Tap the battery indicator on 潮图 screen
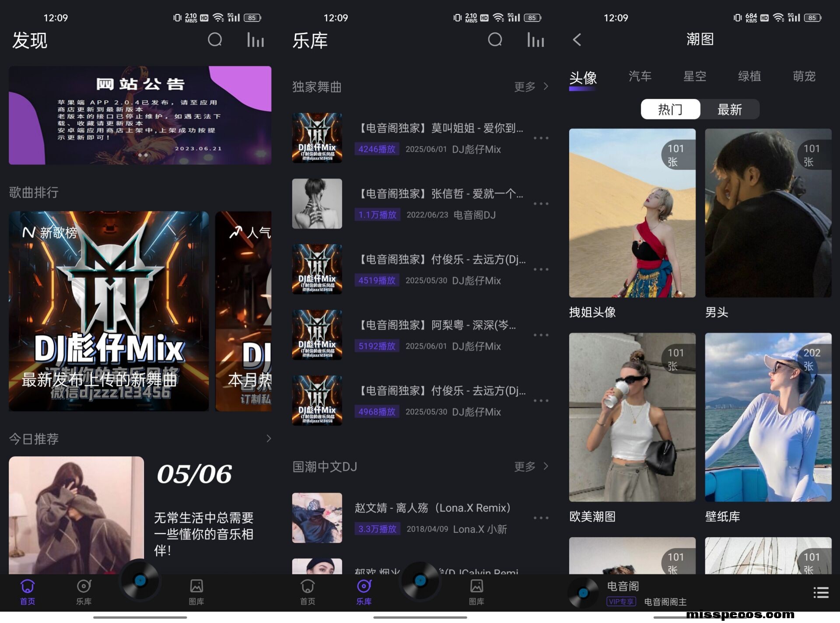Viewport: 840px width, 623px height. point(812,18)
